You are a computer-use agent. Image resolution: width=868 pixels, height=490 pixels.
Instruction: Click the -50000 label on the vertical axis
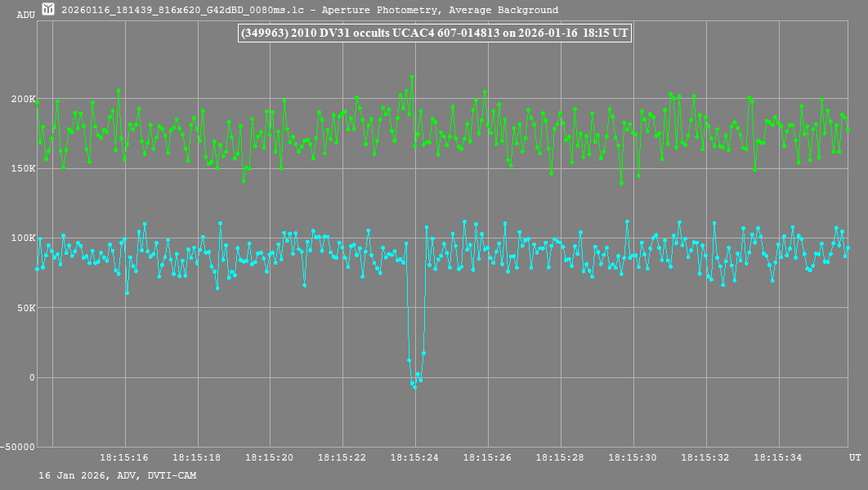tap(18, 448)
